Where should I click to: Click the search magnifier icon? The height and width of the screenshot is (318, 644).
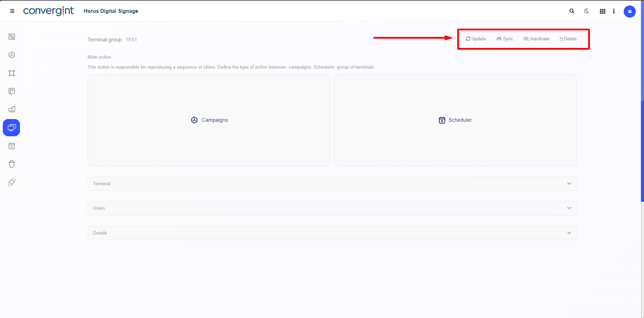572,11
